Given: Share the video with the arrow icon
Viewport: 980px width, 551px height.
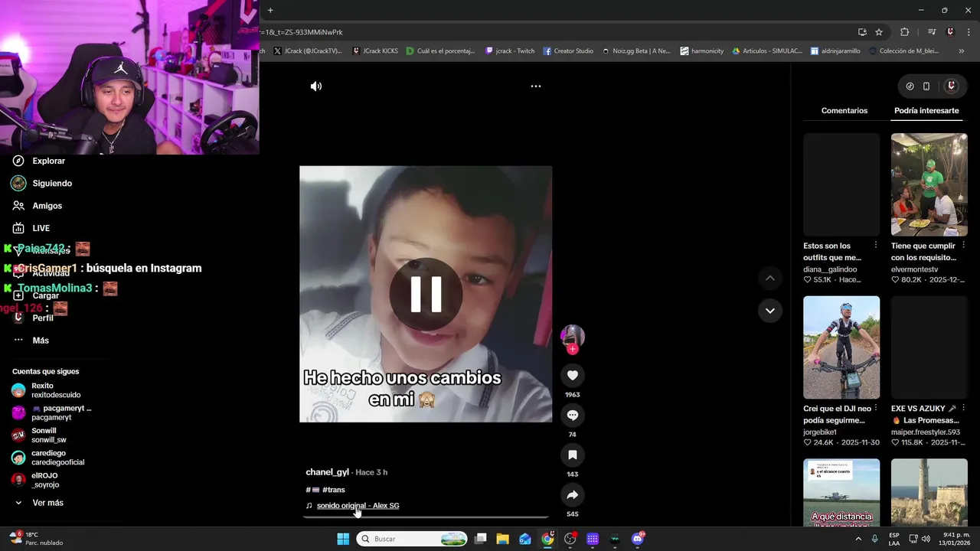Looking at the screenshot, I should [x=572, y=494].
